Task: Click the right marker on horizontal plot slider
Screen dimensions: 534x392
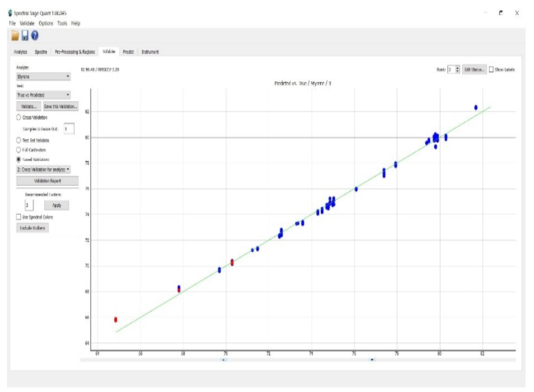Action: tap(372, 360)
